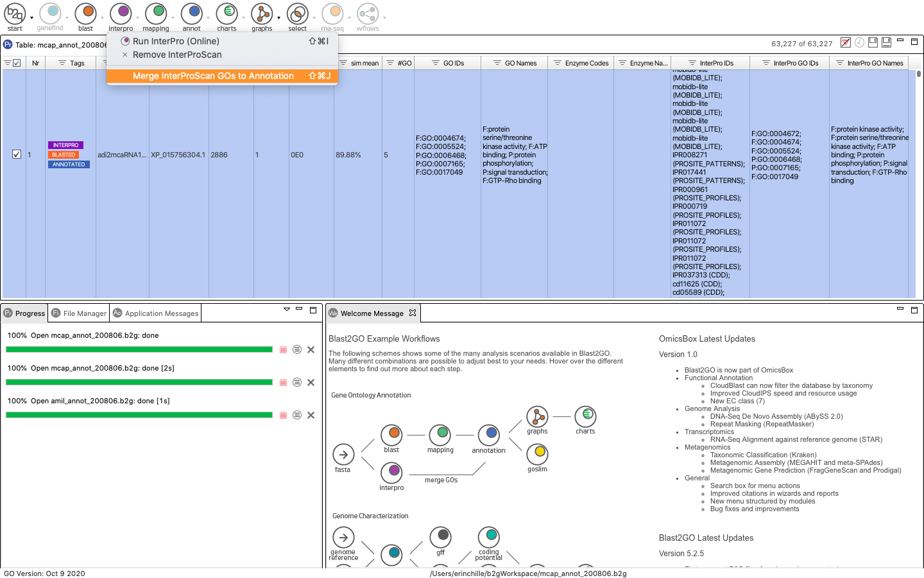The height and width of the screenshot is (578, 924).
Task: Open the wflows workflows icon
Action: tap(368, 13)
